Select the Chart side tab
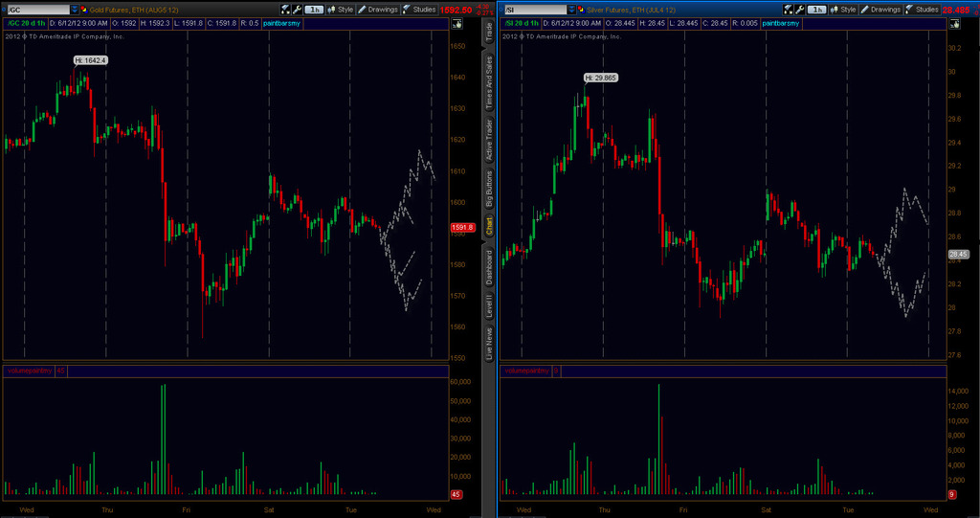The image size is (980, 518). [x=489, y=225]
